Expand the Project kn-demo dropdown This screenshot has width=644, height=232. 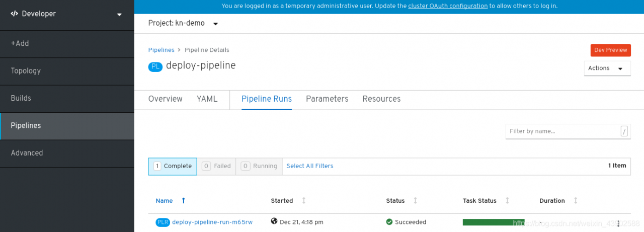(184, 23)
